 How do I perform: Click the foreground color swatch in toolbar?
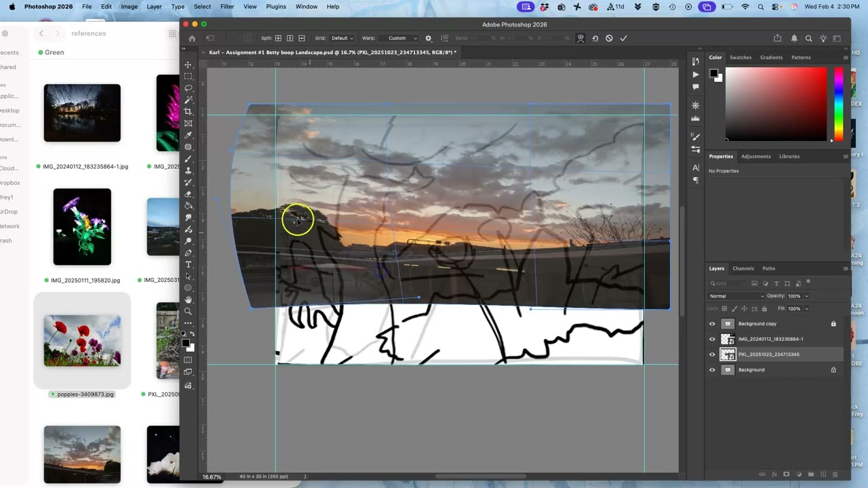185,343
